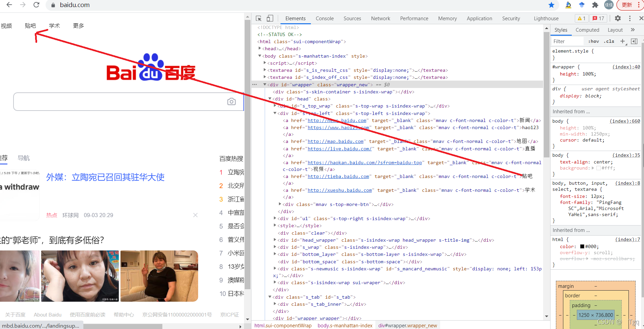The image size is (644, 329).
Task: Open the 佳佳 profile avatar
Action: pyautogui.click(x=609, y=5)
